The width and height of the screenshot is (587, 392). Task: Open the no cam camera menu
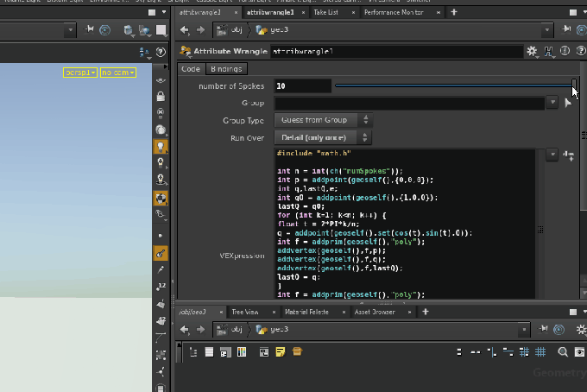point(118,73)
